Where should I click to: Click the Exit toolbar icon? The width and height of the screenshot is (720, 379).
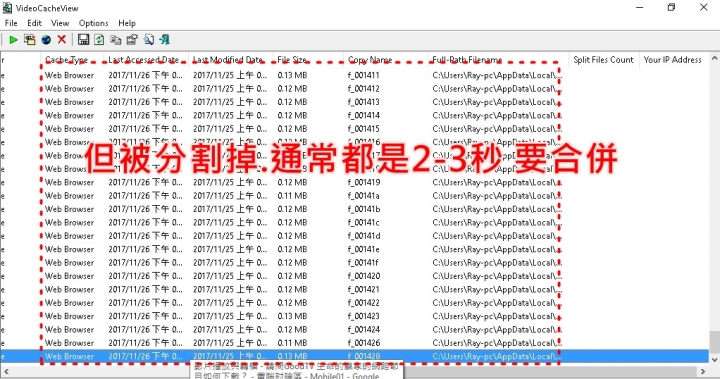coord(165,40)
